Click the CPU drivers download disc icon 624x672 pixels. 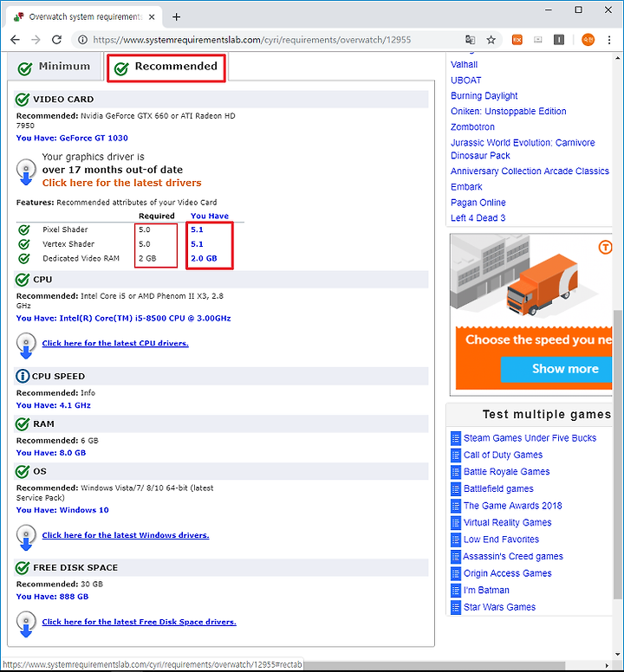[26, 346]
